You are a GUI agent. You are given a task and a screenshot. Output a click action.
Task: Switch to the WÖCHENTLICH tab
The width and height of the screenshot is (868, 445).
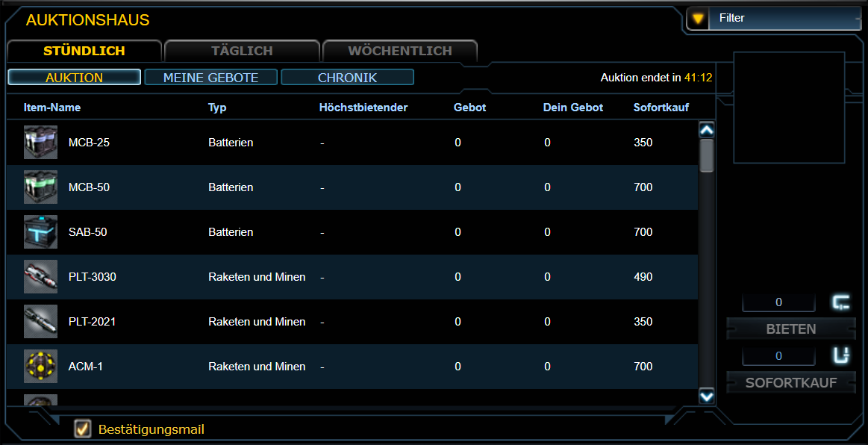click(400, 51)
